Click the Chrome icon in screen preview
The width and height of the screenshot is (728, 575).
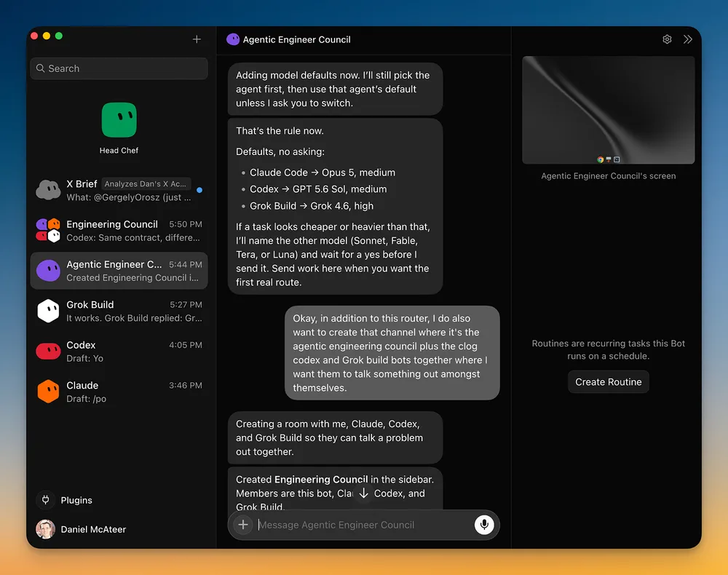(600, 159)
